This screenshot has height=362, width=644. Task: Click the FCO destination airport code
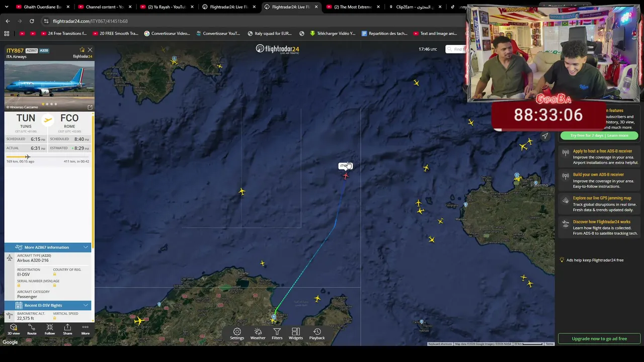[x=69, y=118]
